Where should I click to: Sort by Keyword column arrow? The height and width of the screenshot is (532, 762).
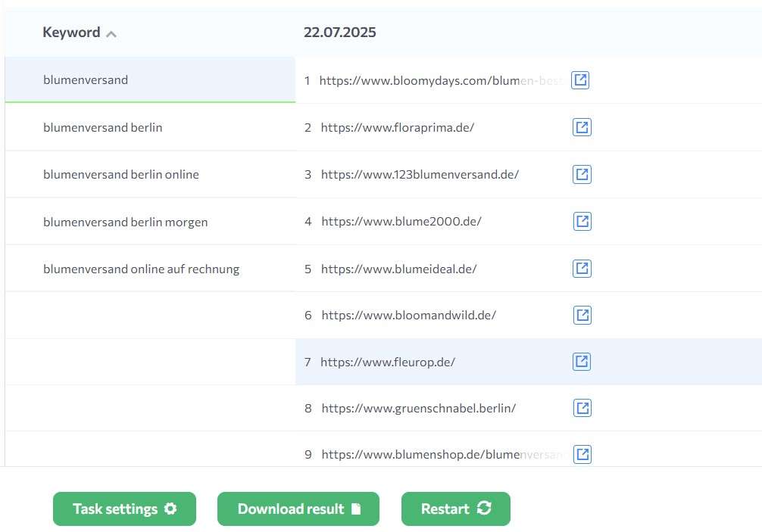pyautogui.click(x=111, y=34)
